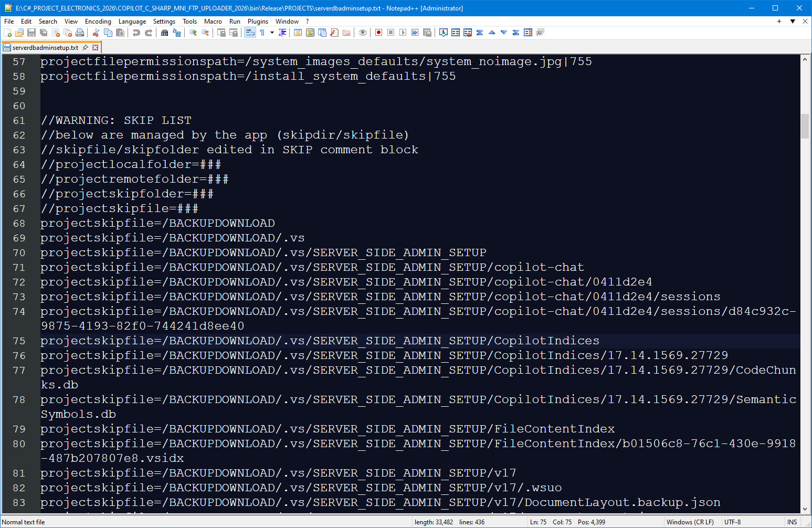Toggle show all characters pilcrow button
This screenshot has width=812, height=528.
pyautogui.click(x=262, y=33)
